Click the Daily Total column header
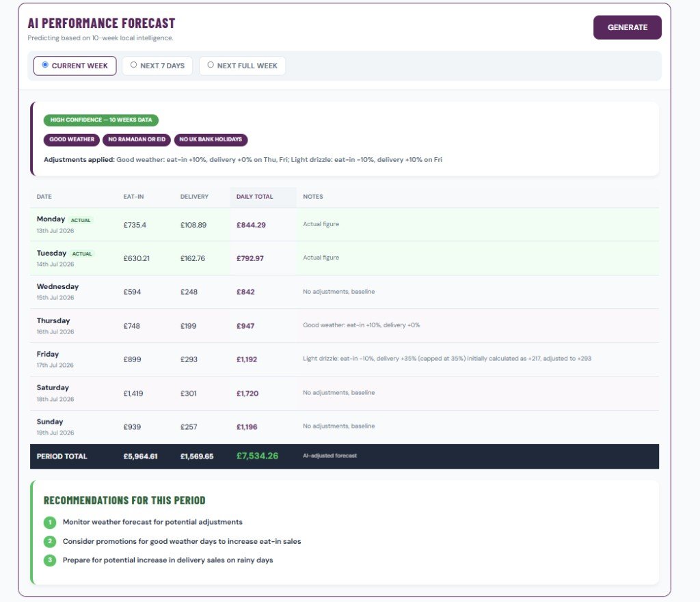The height and width of the screenshot is (602, 700). (254, 197)
